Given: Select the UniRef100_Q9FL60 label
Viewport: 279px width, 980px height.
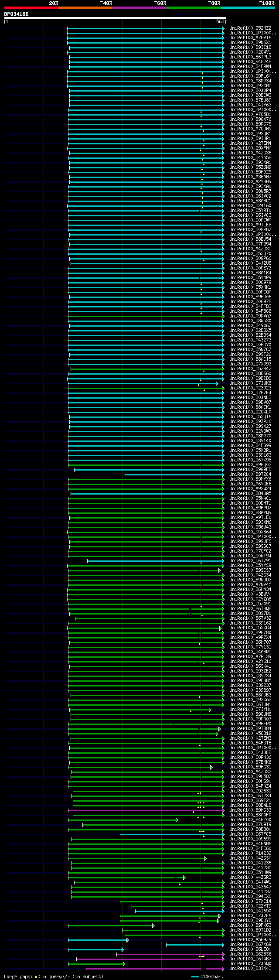Looking at the screenshot, I should coord(250,76).
